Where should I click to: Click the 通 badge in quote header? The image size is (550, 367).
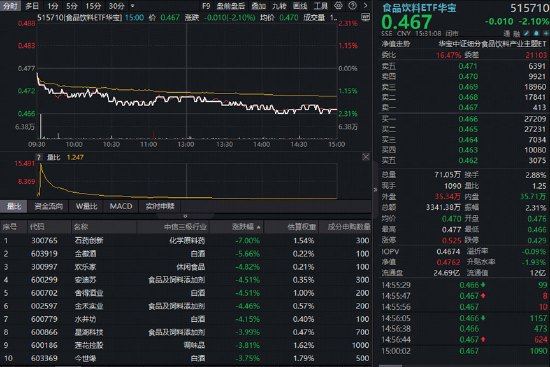pyautogui.click(x=507, y=34)
